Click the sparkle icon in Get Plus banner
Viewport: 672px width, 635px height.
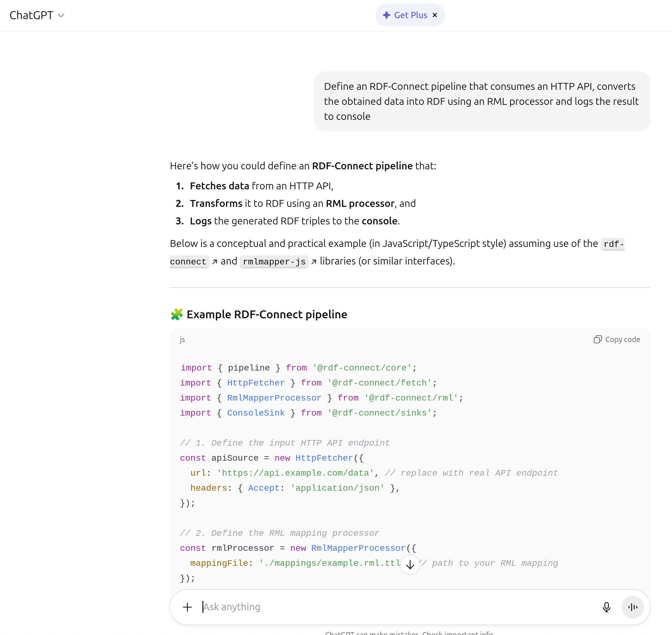(386, 15)
